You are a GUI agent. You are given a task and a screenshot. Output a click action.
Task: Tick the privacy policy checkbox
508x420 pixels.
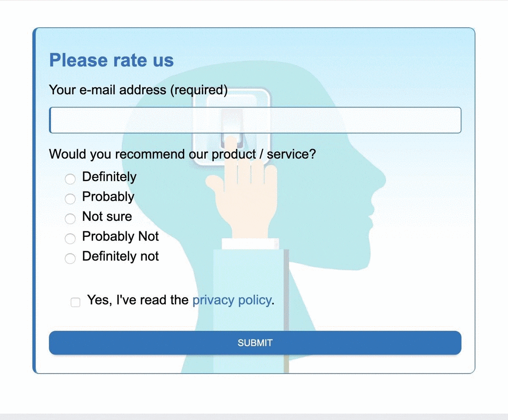pos(75,302)
